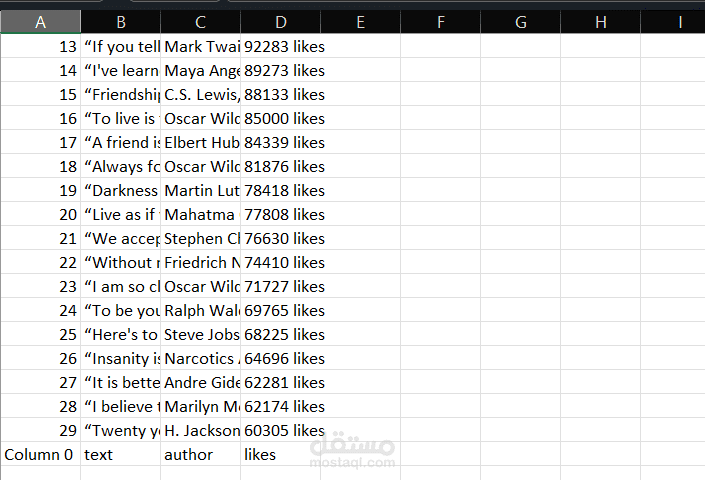Click quote cell starting "Friendshi
Image resolution: width=705 pixels, height=480 pixels.
tap(120, 94)
